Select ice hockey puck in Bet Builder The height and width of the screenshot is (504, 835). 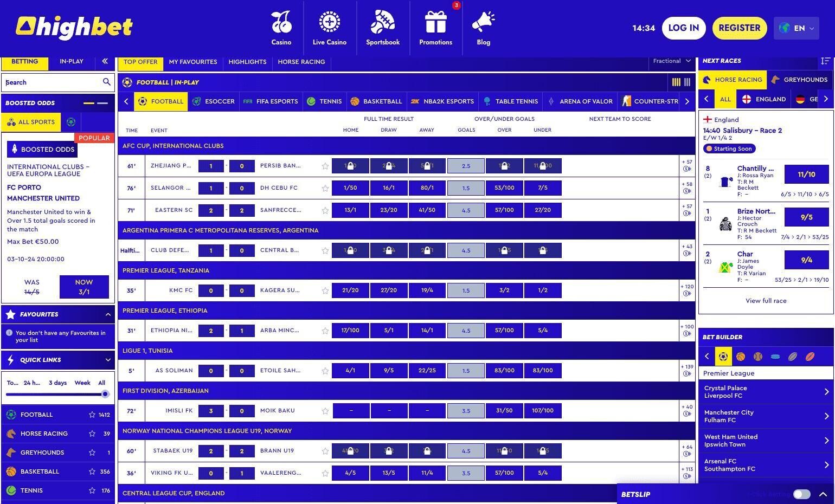(x=775, y=356)
